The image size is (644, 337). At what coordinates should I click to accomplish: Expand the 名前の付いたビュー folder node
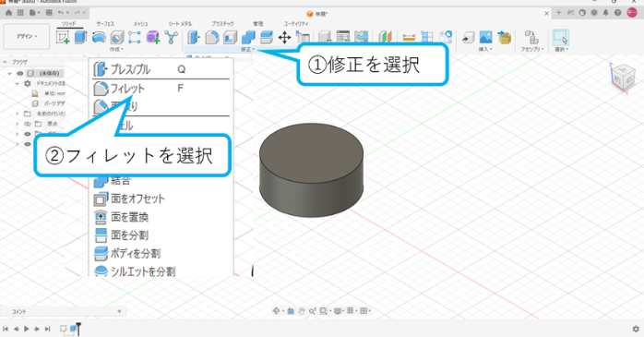(17, 114)
